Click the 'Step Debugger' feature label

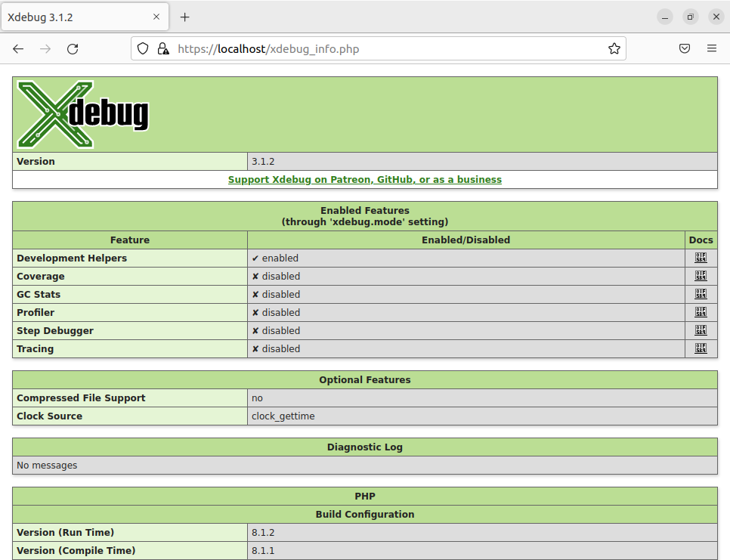point(55,331)
